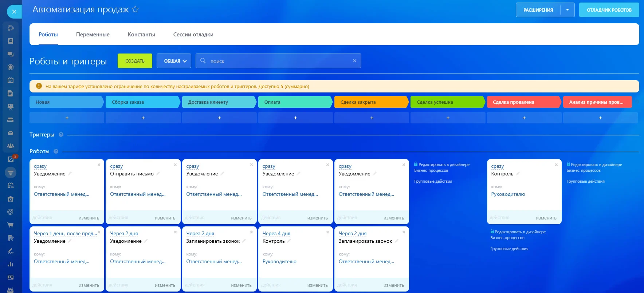Click the pencil icon beside Отправить письмо

(x=158, y=174)
